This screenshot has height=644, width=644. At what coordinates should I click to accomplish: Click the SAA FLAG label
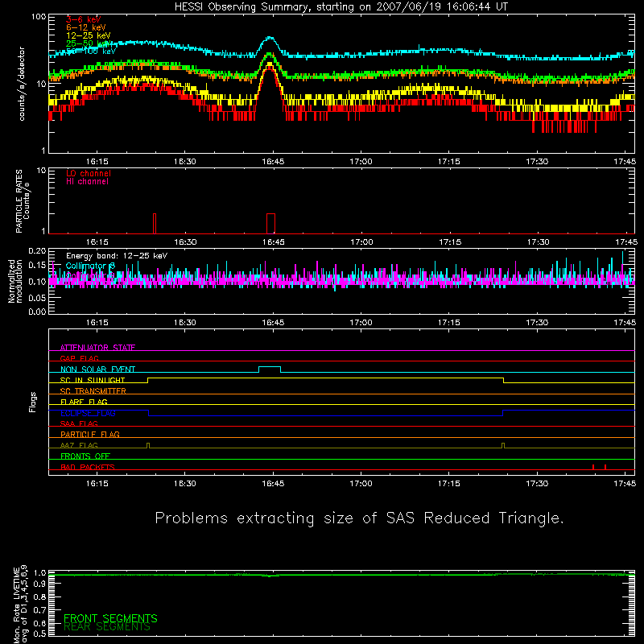pyautogui.click(x=79, y=423)
